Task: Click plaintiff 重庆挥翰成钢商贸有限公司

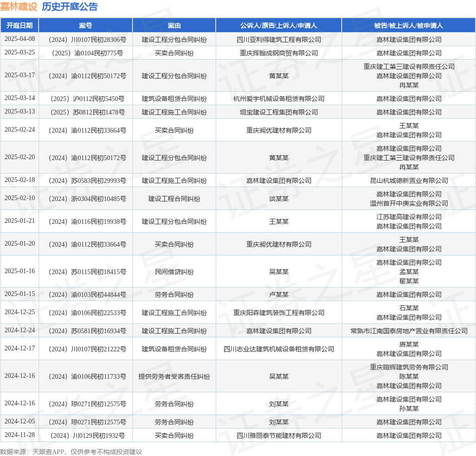Action: (x=279, y=53)
